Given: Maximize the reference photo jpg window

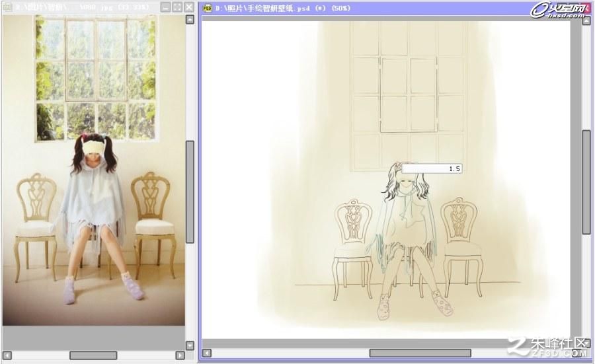Looking at the screenshot, I should coord(177,7).
